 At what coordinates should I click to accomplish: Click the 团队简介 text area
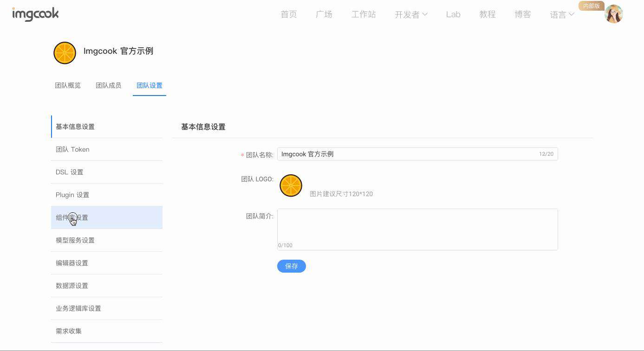417,230
